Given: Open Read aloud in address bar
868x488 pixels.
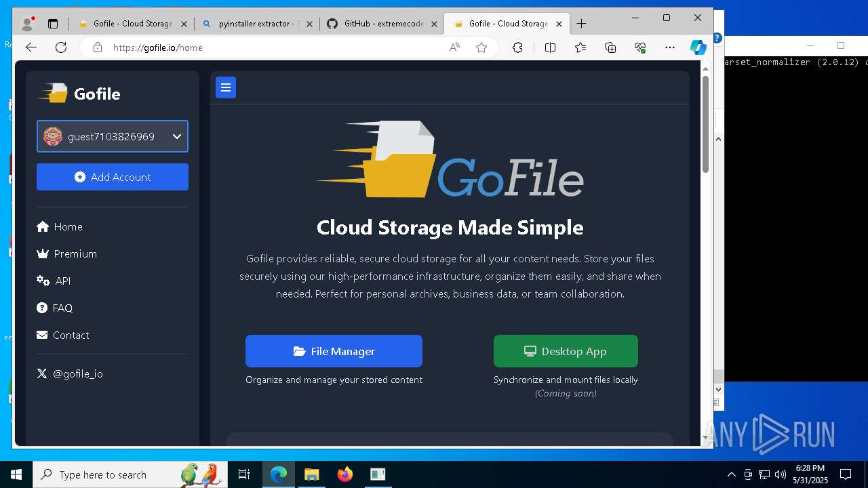Looking at the screenshot, I should click(x=454, y=47).
